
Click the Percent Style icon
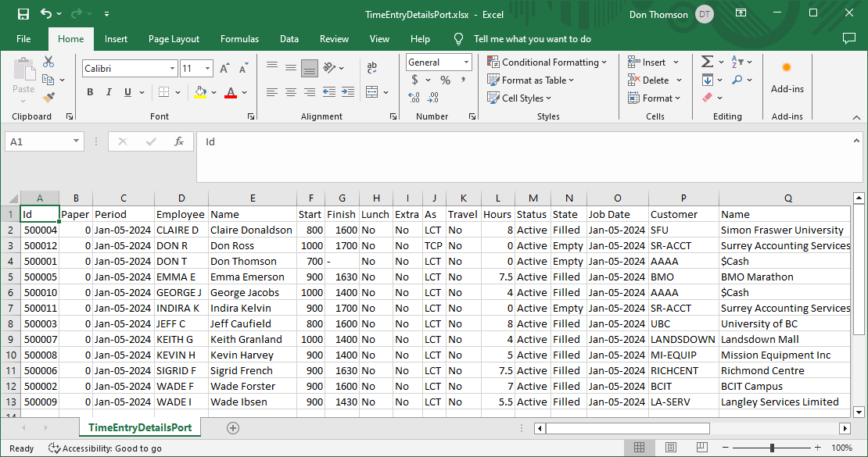[x=445, y=80]
